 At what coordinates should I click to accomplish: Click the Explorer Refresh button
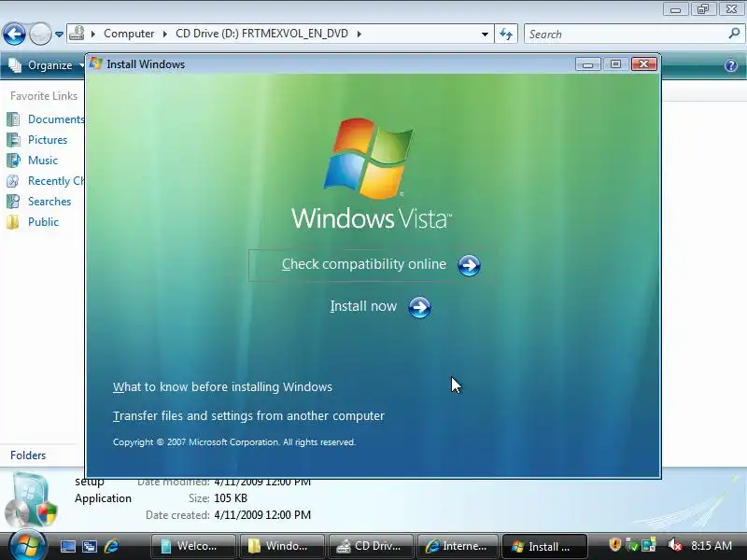coord(506,35)
